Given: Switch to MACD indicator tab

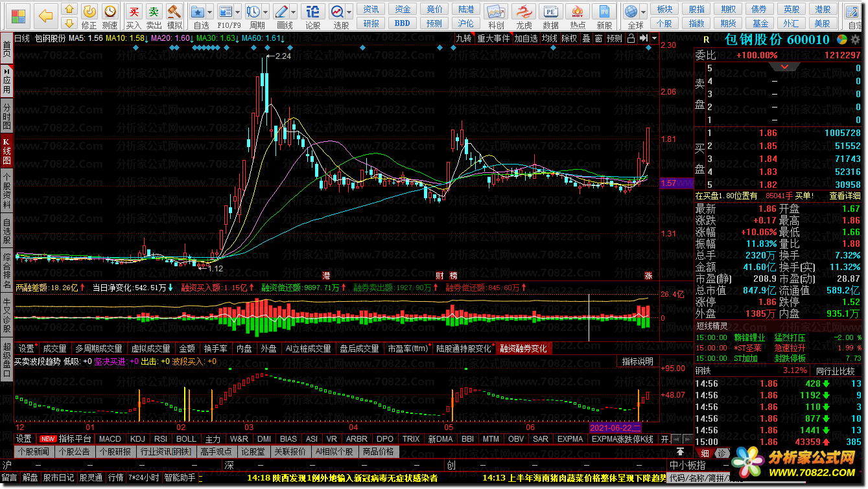Looking at the screenshot, I should (110, 438).
